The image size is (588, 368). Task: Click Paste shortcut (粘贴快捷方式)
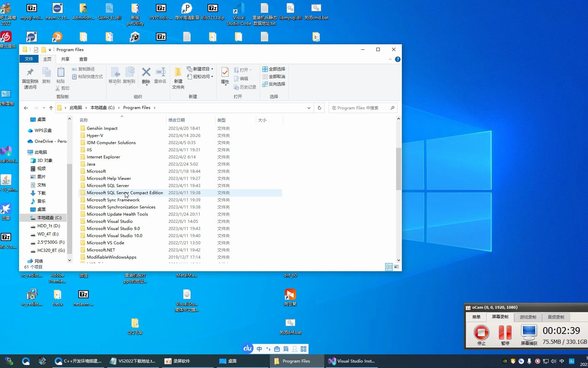click(x=87, y=76)
